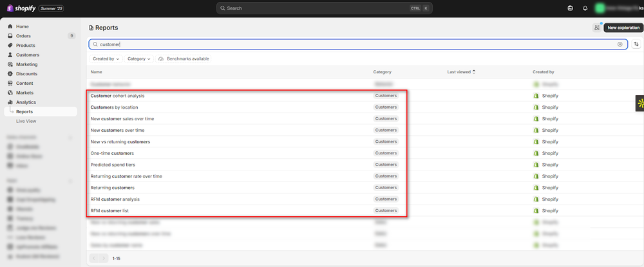
Task: Open the green account avatar menu
Action: pos(600,8)
